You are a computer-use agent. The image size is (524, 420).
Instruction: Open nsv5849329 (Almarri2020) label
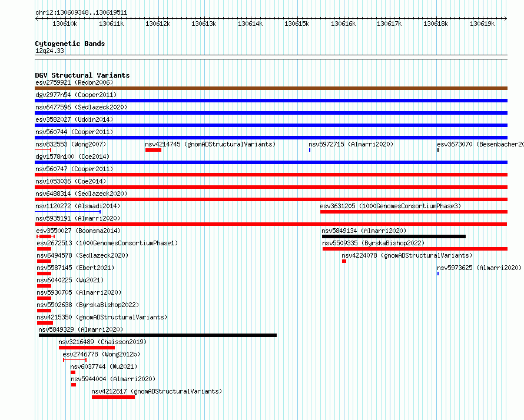[81, 329]
